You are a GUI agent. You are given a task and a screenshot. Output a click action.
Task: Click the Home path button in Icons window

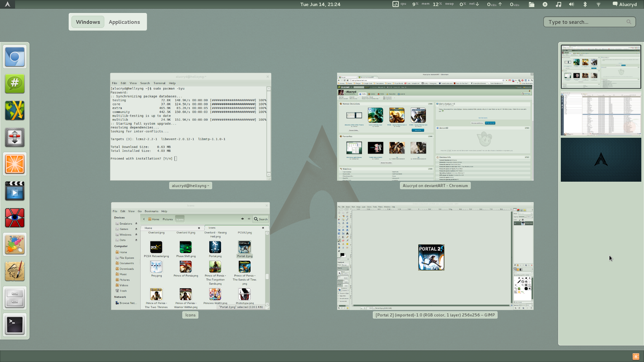(154, 219)
